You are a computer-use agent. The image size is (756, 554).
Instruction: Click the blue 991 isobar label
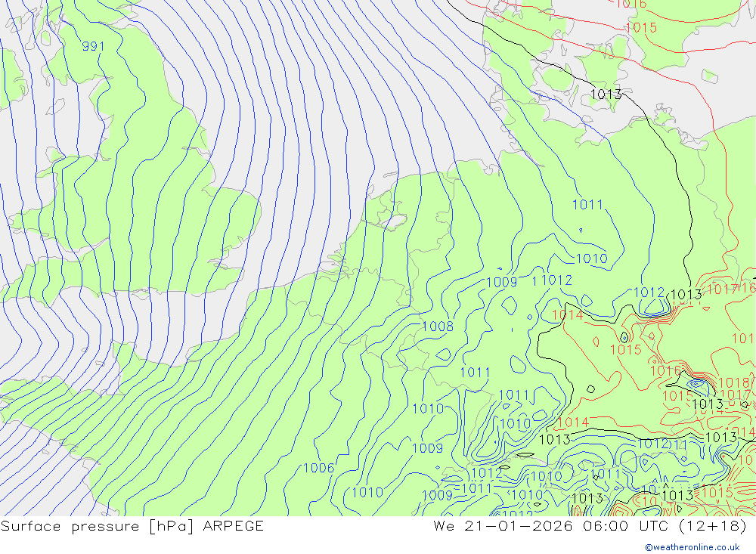tap(93, 46)
